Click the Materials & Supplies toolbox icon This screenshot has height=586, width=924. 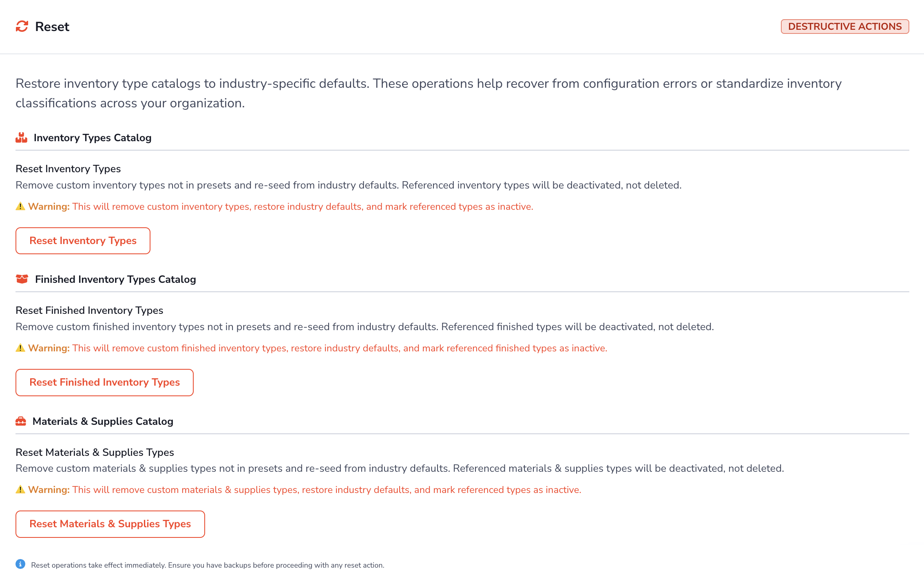point(21,421)
